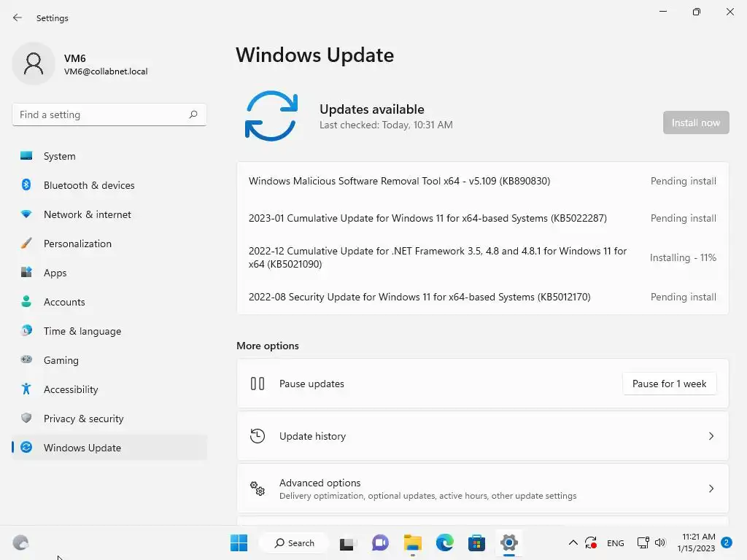Click the VM6 user avatar icon
747x560 pixels.
pos(34,63)
